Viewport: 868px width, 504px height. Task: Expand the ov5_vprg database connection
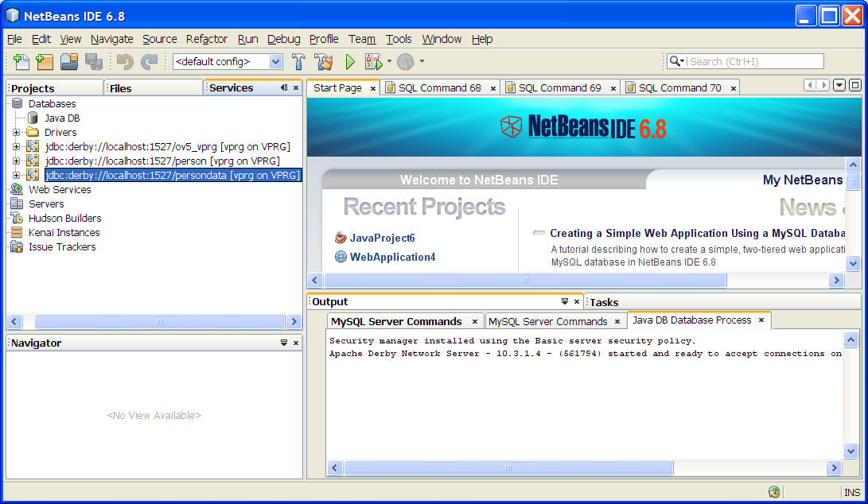click(x=16, y=146)
